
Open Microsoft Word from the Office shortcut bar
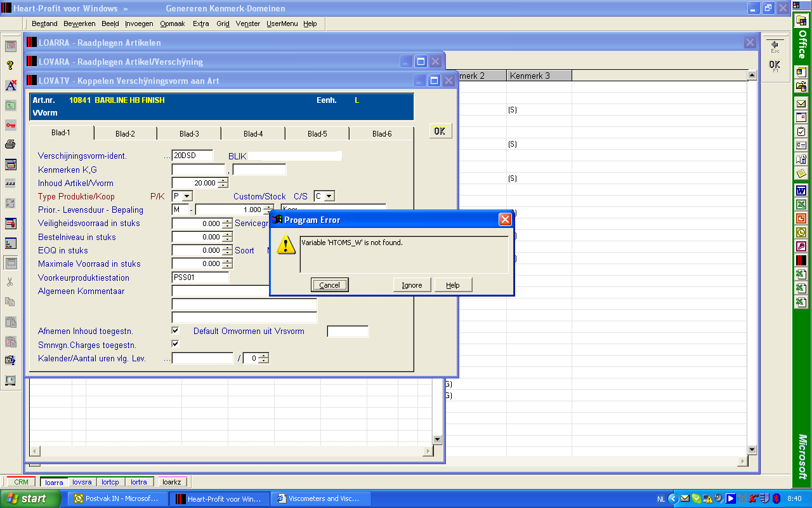801,190
